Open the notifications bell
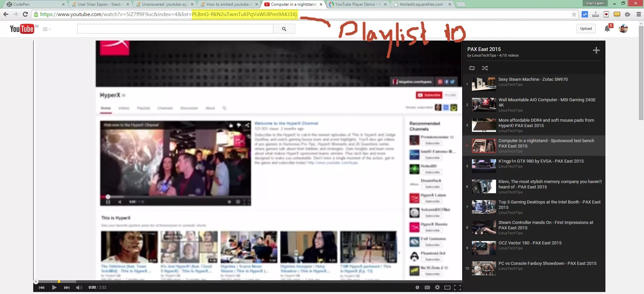 point(607,28)
